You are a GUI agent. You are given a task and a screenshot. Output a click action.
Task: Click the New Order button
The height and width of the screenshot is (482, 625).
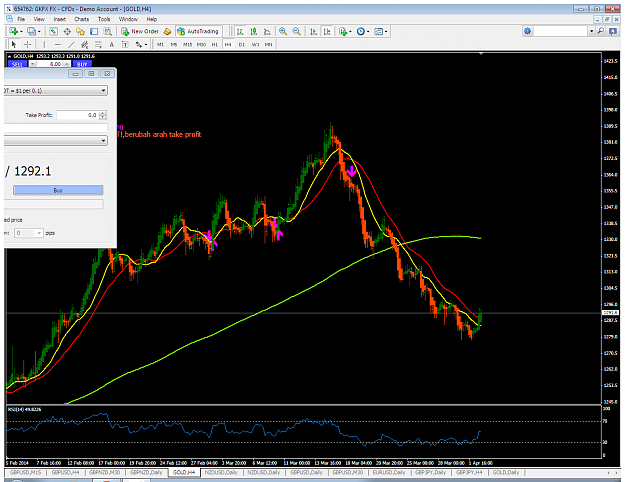point(140,31)
